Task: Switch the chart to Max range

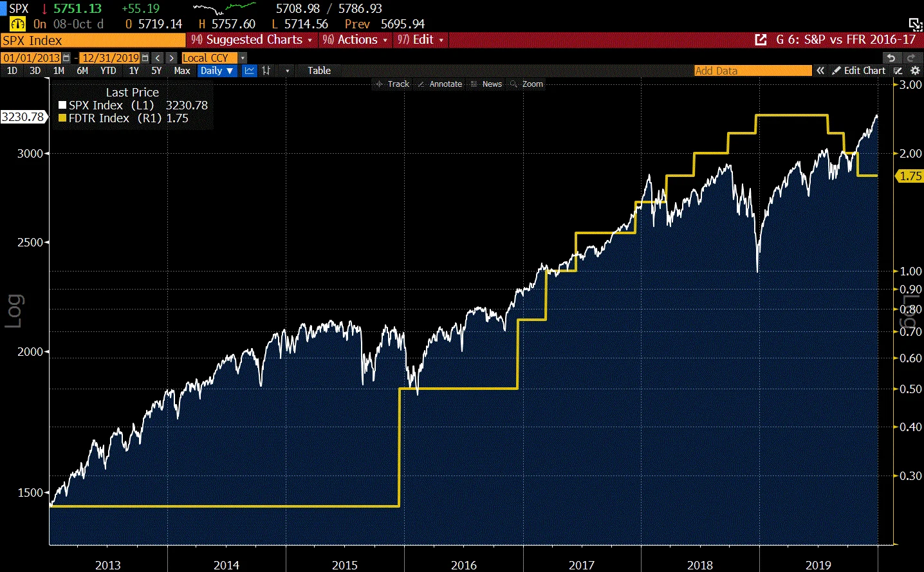Action: [x=182, y=71]
